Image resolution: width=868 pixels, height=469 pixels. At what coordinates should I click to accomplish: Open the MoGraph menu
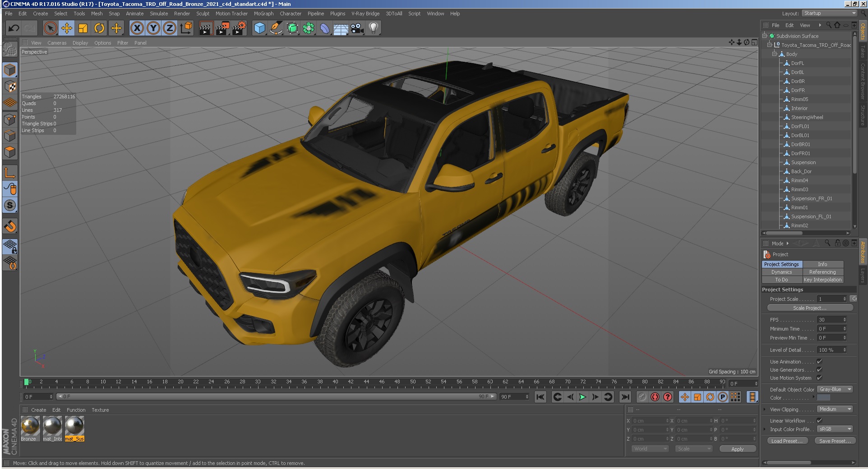coord(263,14)
